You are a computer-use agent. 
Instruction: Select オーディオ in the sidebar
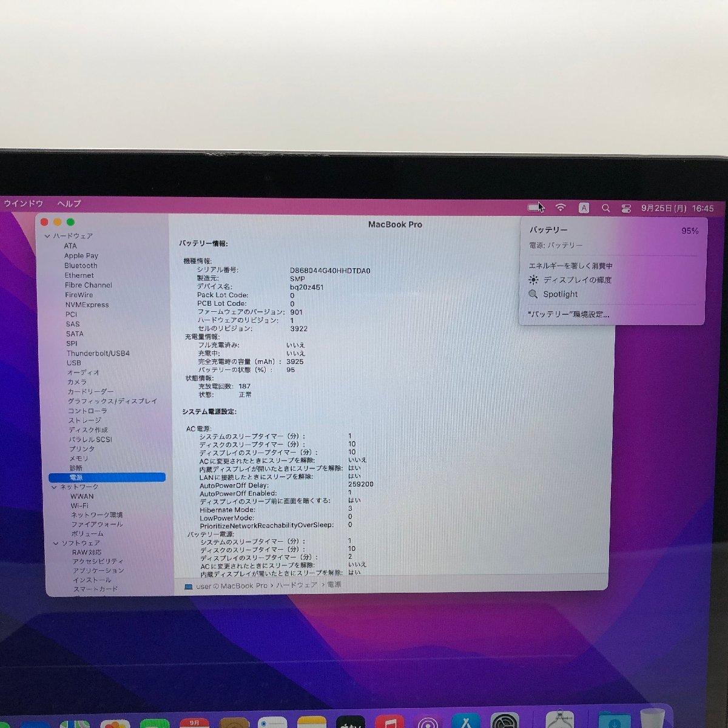[x=83, y=372]
